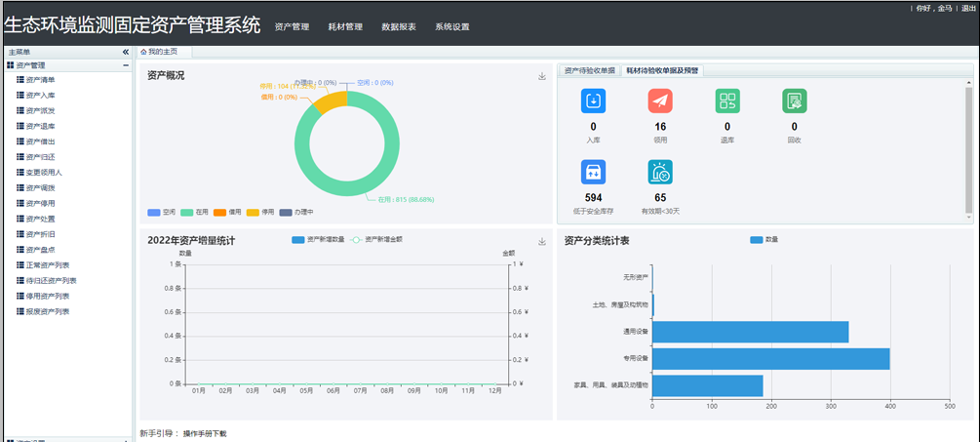Collapse the 主菜单 sidebar panel
This screenshot has height=442, width=980.
pos(125,52)
